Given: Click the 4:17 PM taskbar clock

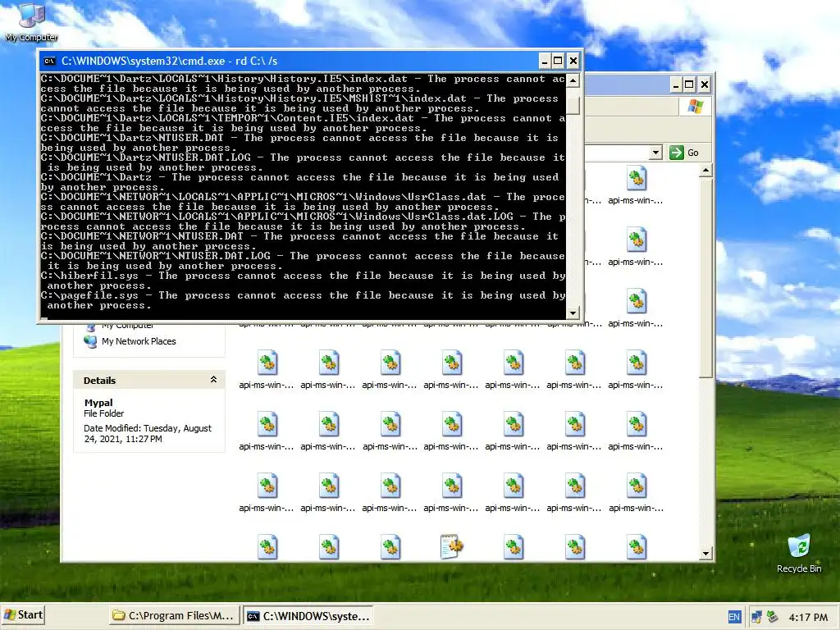Looking at the screenshot, I should tap(808, 617).
